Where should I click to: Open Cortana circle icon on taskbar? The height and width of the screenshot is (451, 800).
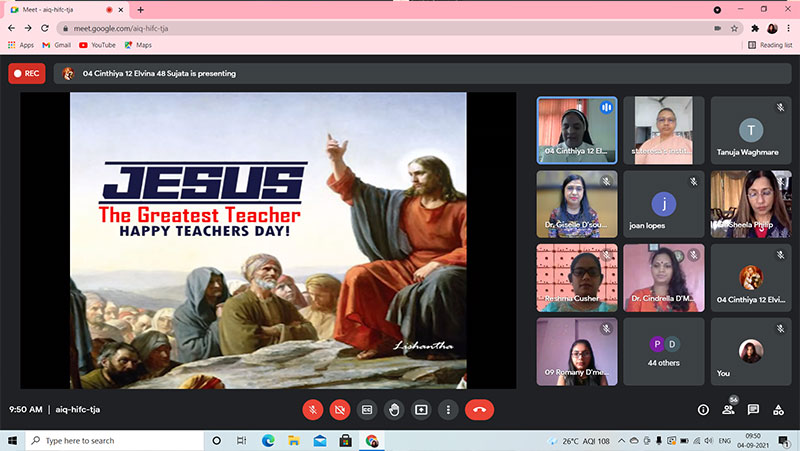tap(216, 440)
